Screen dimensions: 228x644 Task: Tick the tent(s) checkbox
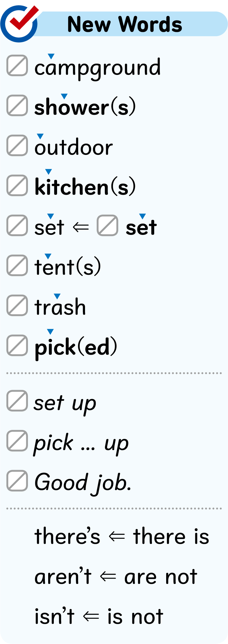[17, 265]
